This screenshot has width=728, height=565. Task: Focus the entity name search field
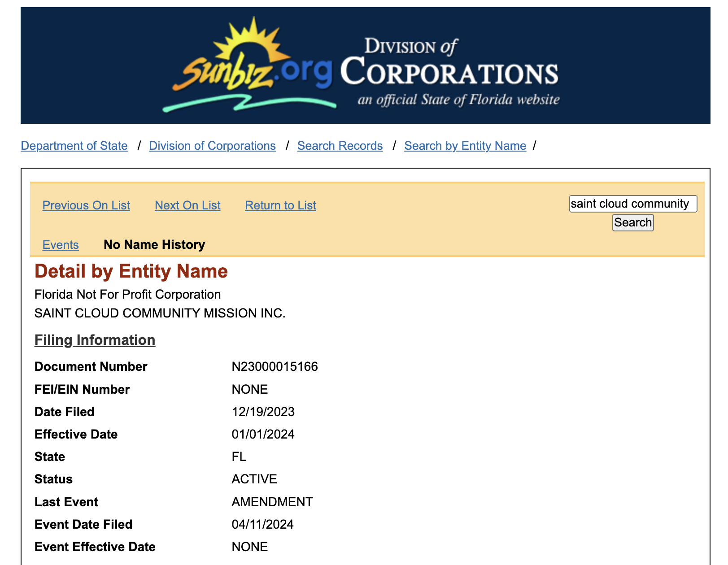(x=633, y=204)
